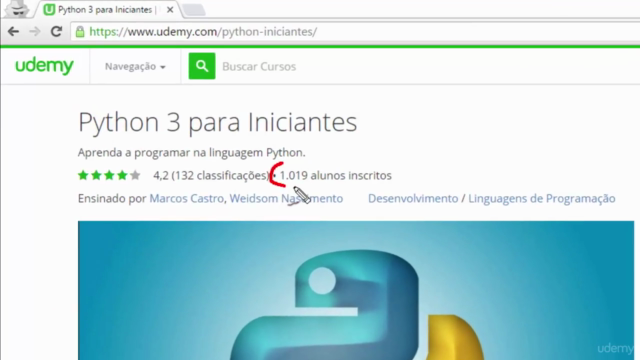The width and height of the screenshot is (640, 360).
Task: Open a new tab with the blank tab button
Action: (193, 10)
